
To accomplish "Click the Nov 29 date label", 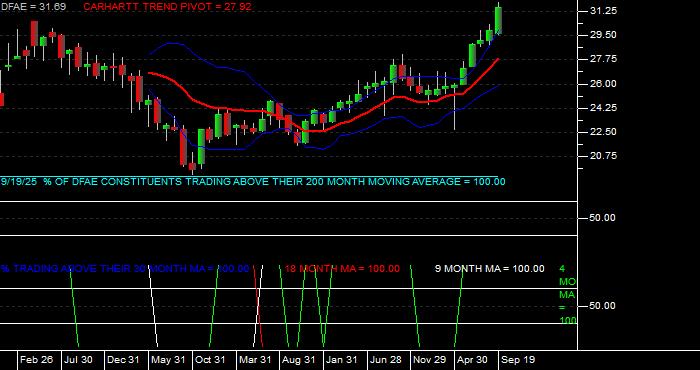I will [429, 360].
